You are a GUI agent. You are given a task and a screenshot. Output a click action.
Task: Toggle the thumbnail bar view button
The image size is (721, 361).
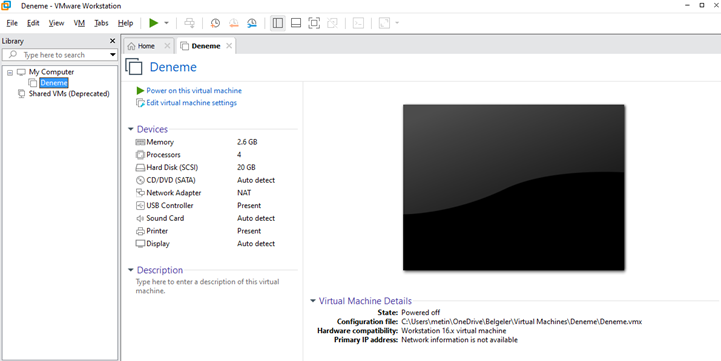pos(296,23)
